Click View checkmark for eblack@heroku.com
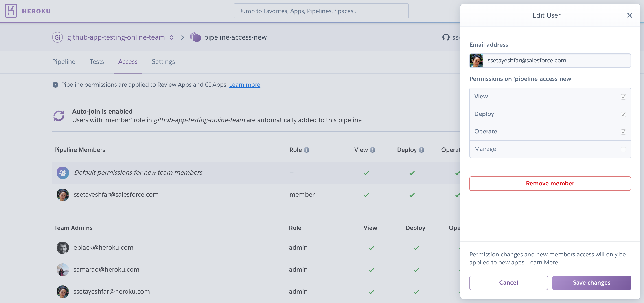Viewport: 644px width, 303px height. [x=372, y=248]
